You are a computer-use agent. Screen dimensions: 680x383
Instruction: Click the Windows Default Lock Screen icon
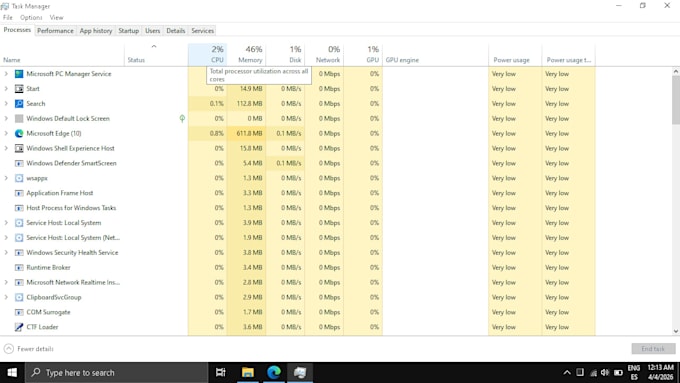click(x=19, y=118)
